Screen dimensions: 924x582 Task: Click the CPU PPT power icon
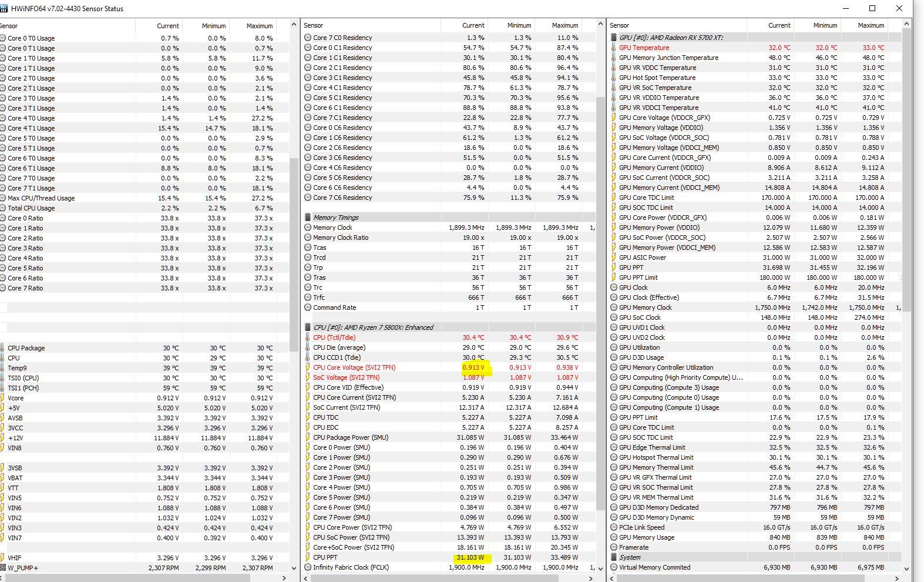307,557
